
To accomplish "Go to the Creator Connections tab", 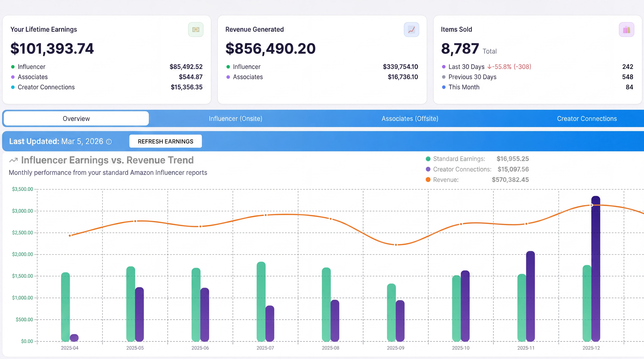I will [x=587, y=119].
